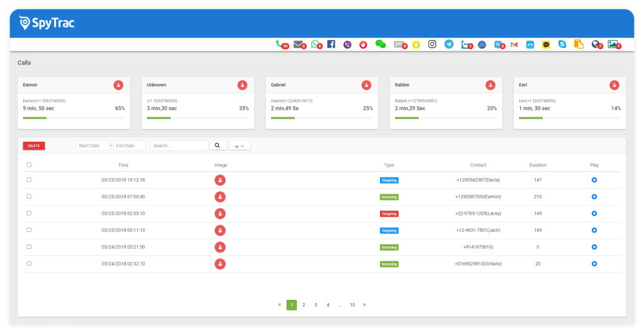This screenshot has width=644, height=334.
Task: Select the checkbox for the 03/24/2018 02:32:10 call
Action: [x=29, y=264]
